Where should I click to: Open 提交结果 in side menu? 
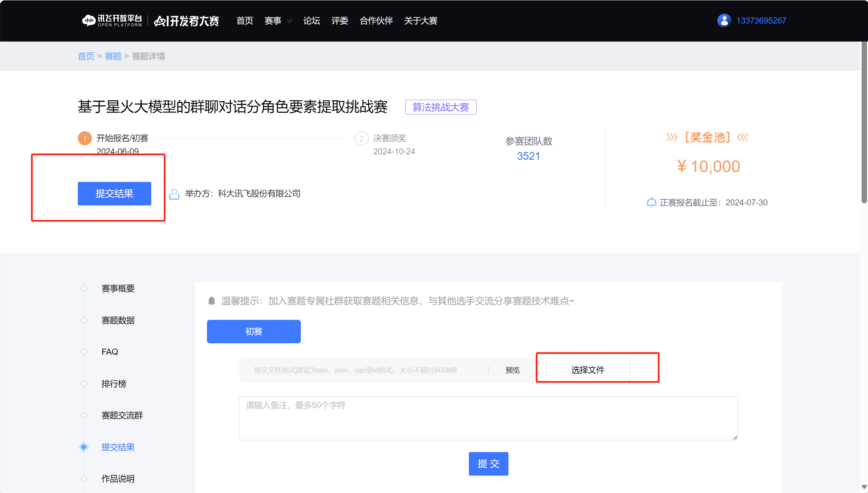[x=118, y=447]
